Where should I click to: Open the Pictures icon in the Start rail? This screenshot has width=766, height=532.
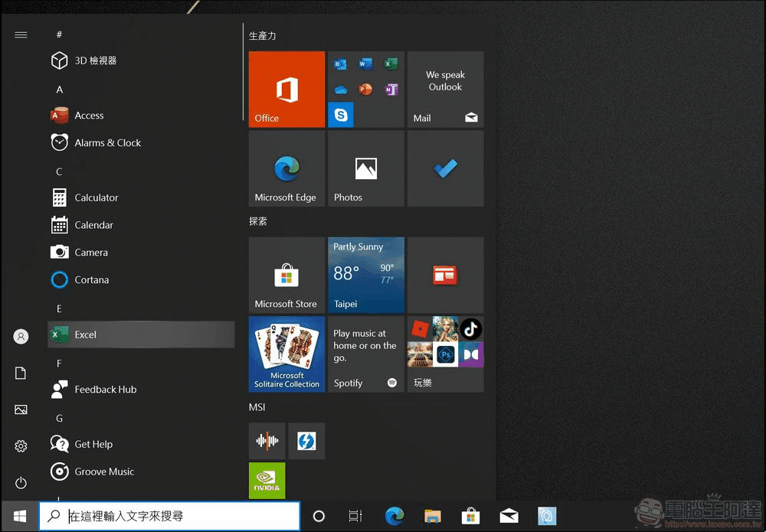[x=21, y=410]
